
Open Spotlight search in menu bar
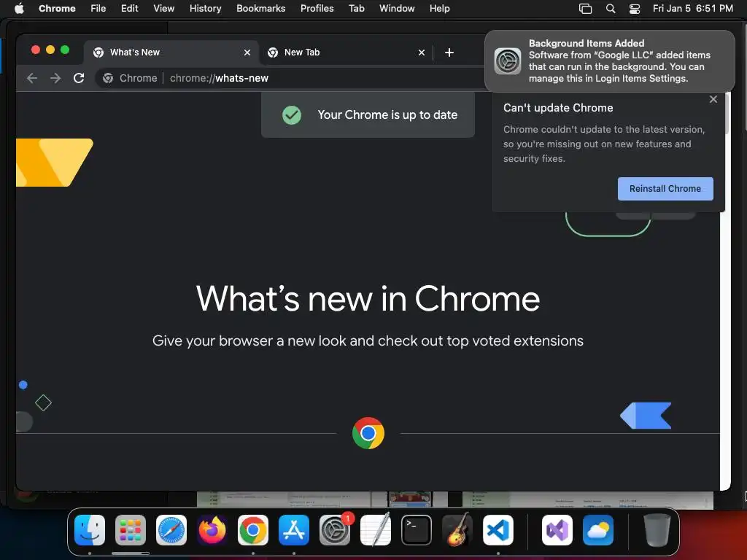(x=611, y=9)
